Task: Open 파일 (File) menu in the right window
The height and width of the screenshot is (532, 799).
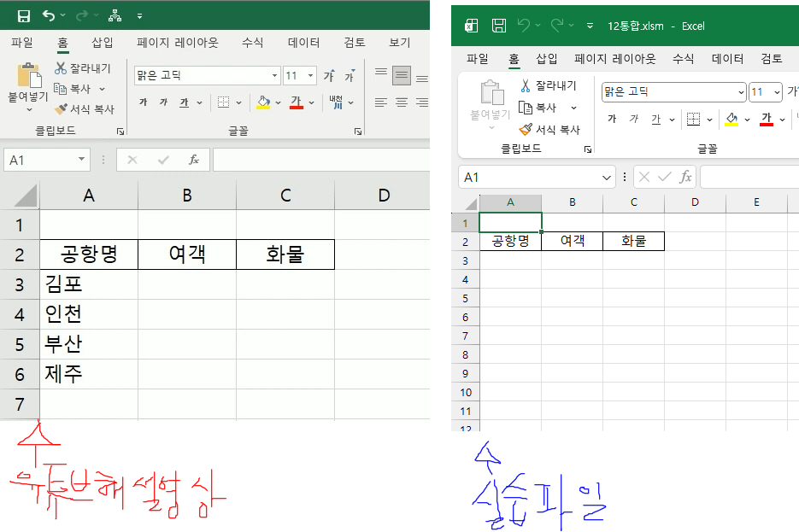Action: (477, 58)
